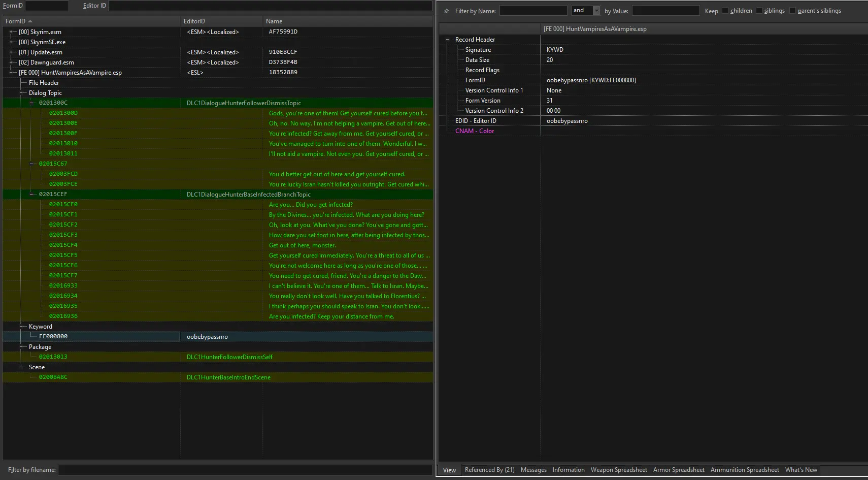Open the Ammunition Spreadsheet tab
868x480 pixels.
pyautogui.click(x=745, y=470)
